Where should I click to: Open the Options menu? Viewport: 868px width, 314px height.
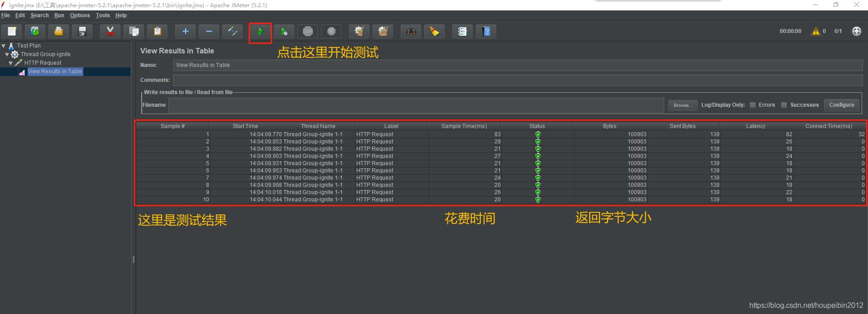coord(80,15)
